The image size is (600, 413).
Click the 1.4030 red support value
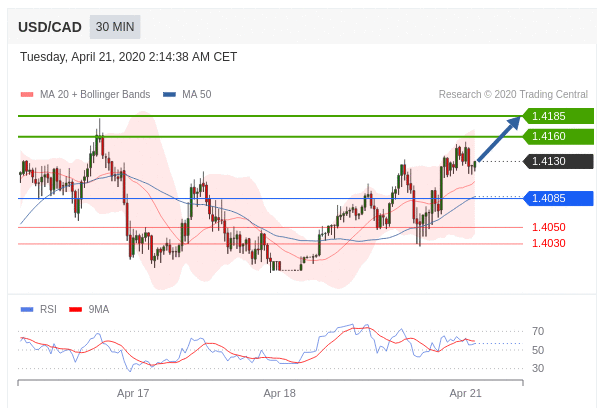click(549, 243)
